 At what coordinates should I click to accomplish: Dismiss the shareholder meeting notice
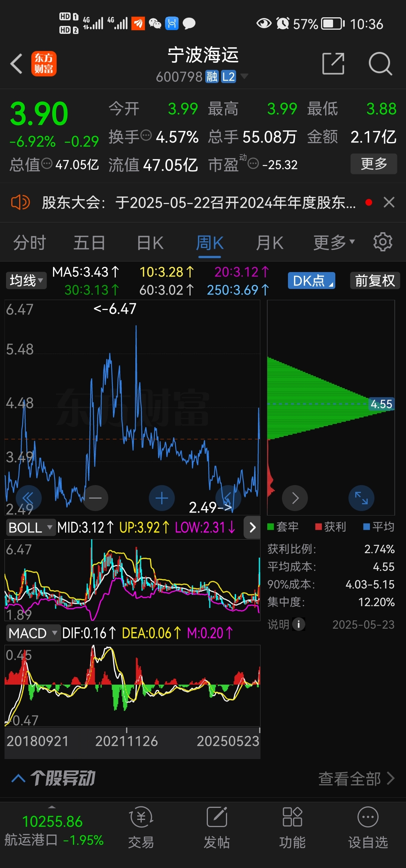pos(389,203)
